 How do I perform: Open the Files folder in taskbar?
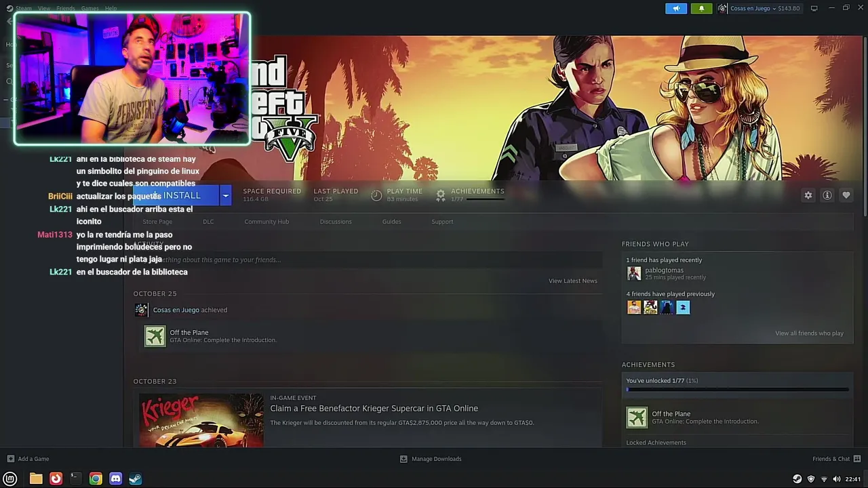point(36,479)
